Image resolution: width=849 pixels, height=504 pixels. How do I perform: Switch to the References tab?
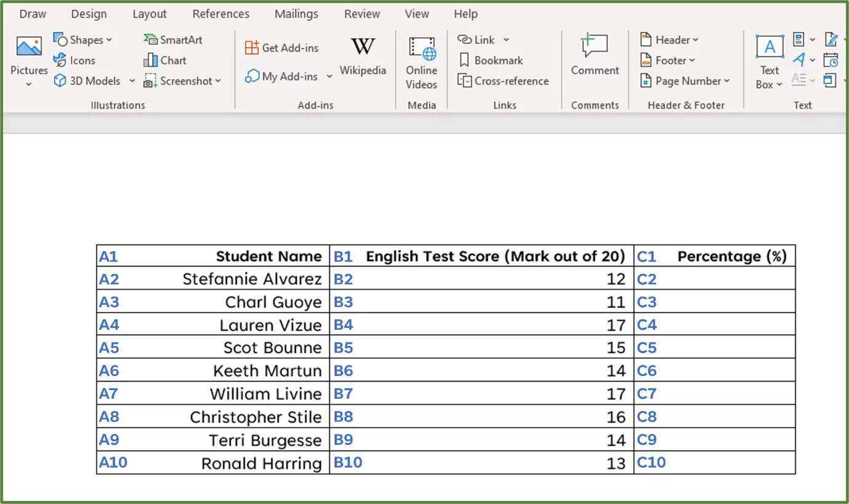coord(220,14)
